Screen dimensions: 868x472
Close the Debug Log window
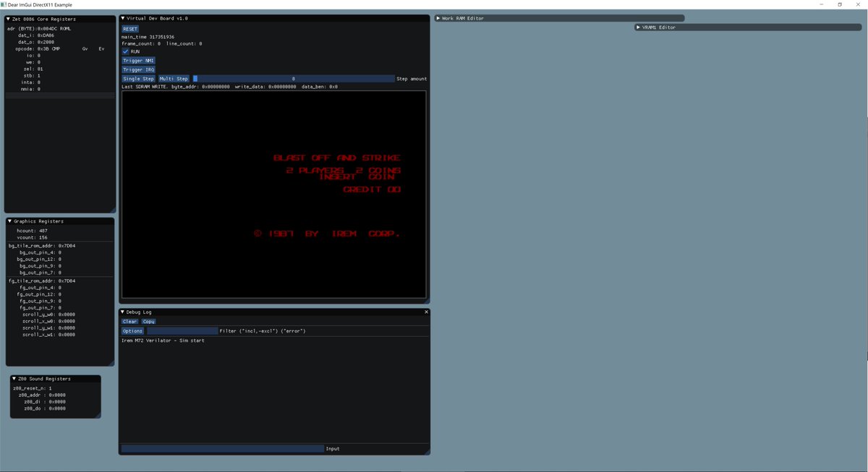tap(426, 312)
